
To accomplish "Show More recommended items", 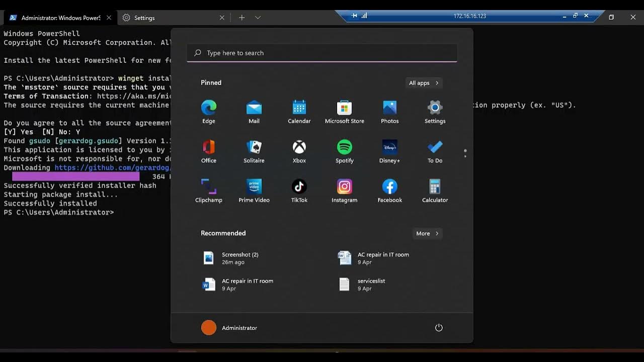I will (x=428, y=233).
